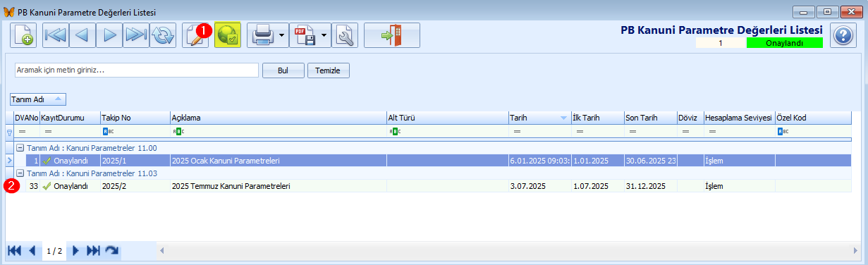Go to previous page in the bottom pager
Image resolution: width=868 pixels, height=265 pixels.
32,250
